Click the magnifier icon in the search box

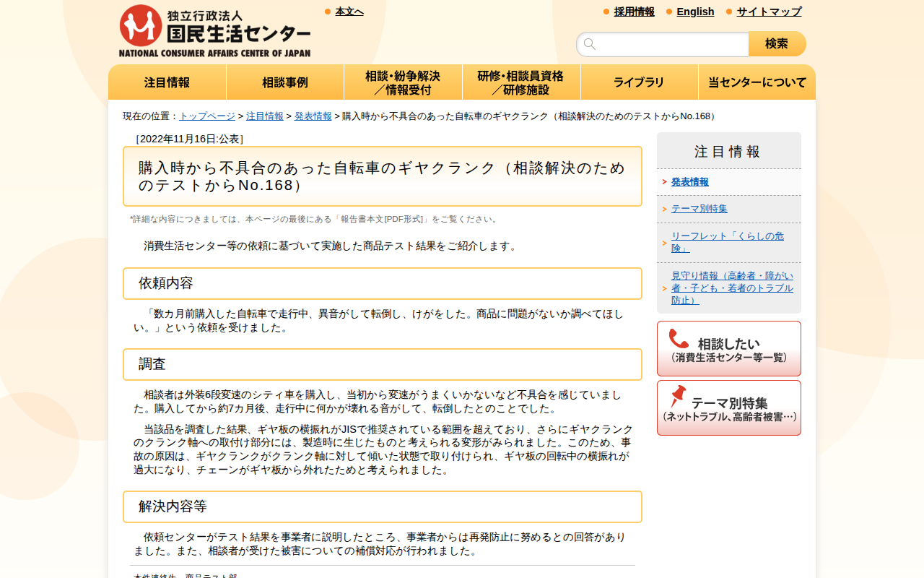(x=590, y=44)
